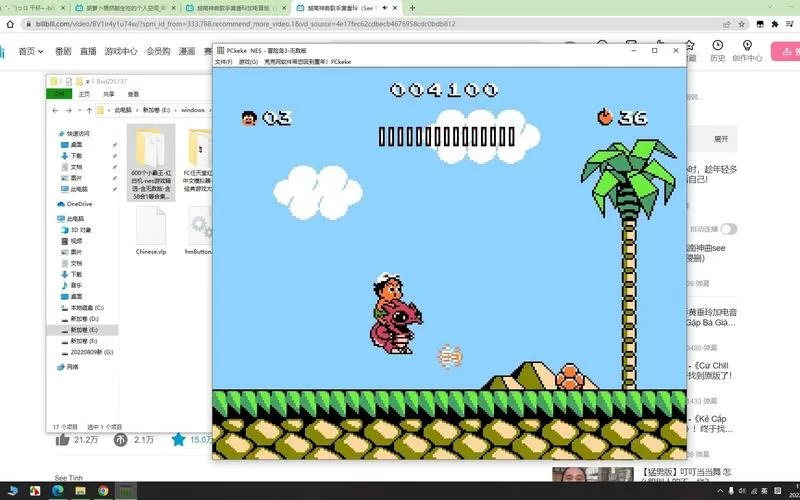Switch to the 主页 tab in File Explorer
Viewport: 800px width, 500px height.
tap(85, 94)
